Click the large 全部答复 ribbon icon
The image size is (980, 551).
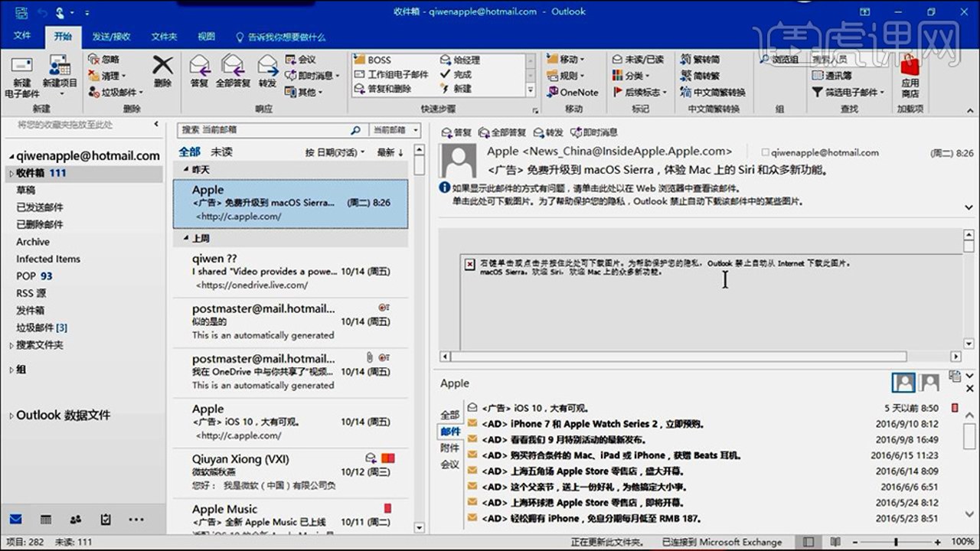[x=233, y=64]
